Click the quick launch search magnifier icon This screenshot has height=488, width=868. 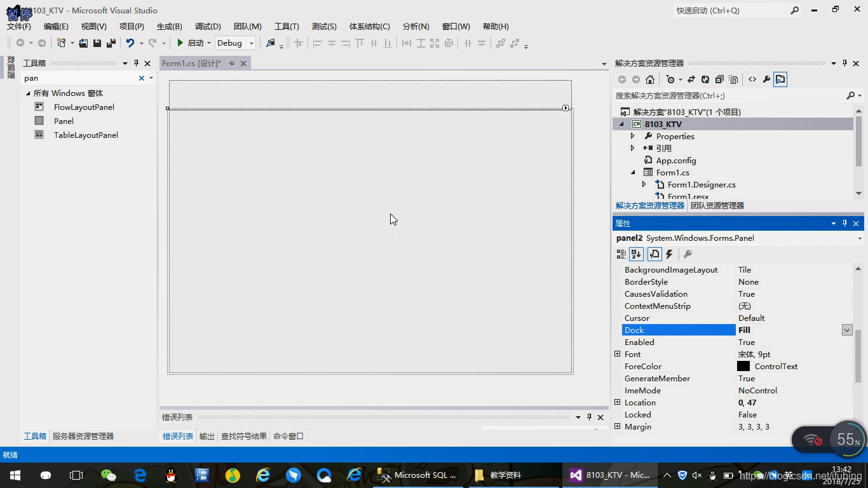[x=794, y=10]
